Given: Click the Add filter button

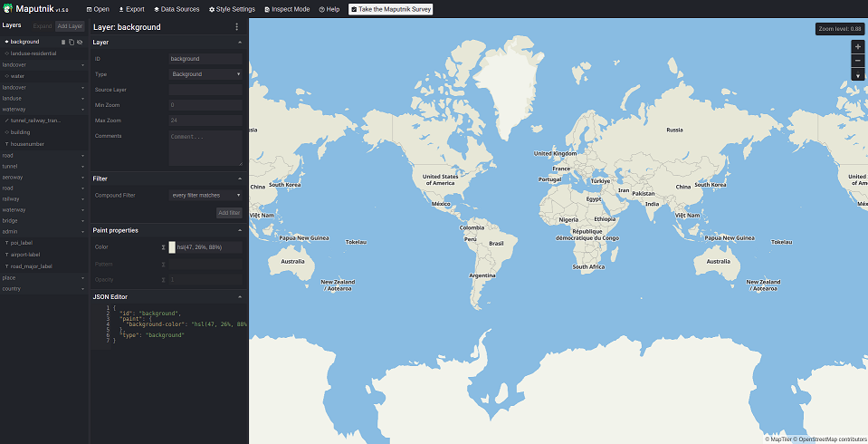Looking at the screenshot, I should (229, 213).
